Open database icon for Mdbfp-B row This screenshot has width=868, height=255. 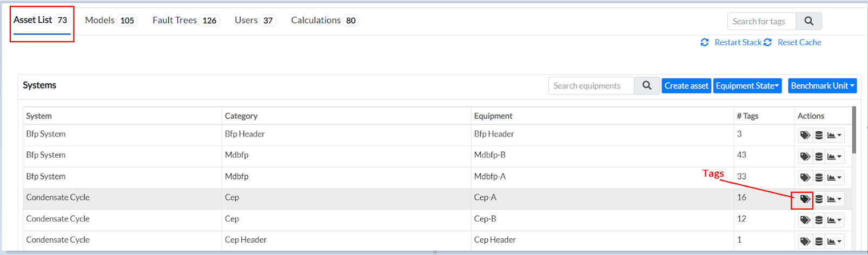pos(819,157)
